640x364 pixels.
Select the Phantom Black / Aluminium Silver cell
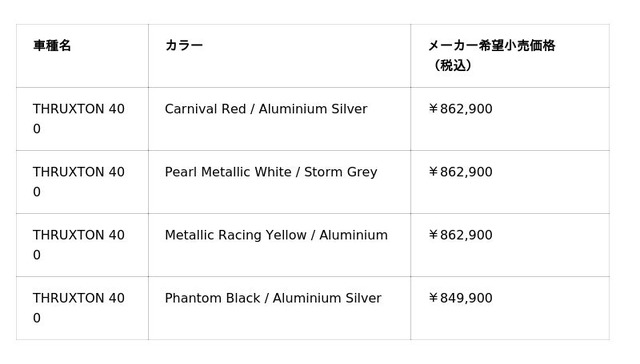(280, 308)
